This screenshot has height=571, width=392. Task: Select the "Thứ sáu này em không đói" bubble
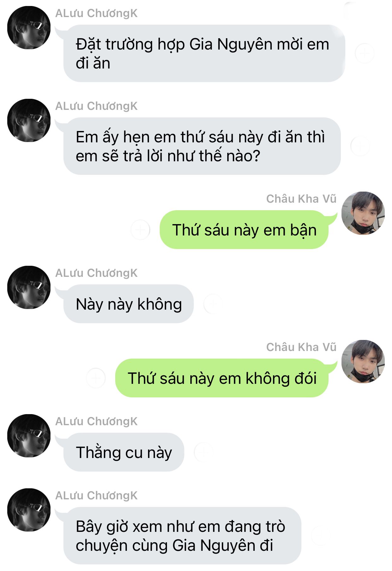pos(222,378)
